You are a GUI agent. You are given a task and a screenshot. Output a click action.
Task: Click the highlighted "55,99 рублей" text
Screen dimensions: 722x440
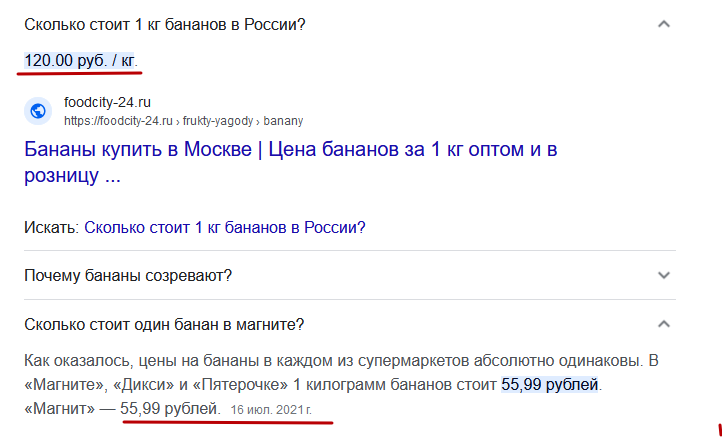pyautogui.click(x=550, y=384)
